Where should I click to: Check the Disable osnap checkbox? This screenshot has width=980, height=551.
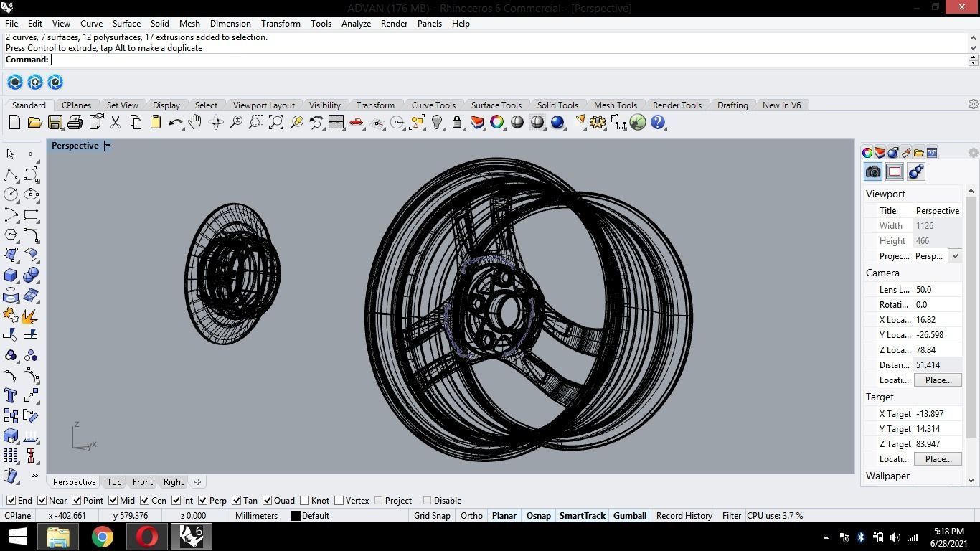coord(427,501)
